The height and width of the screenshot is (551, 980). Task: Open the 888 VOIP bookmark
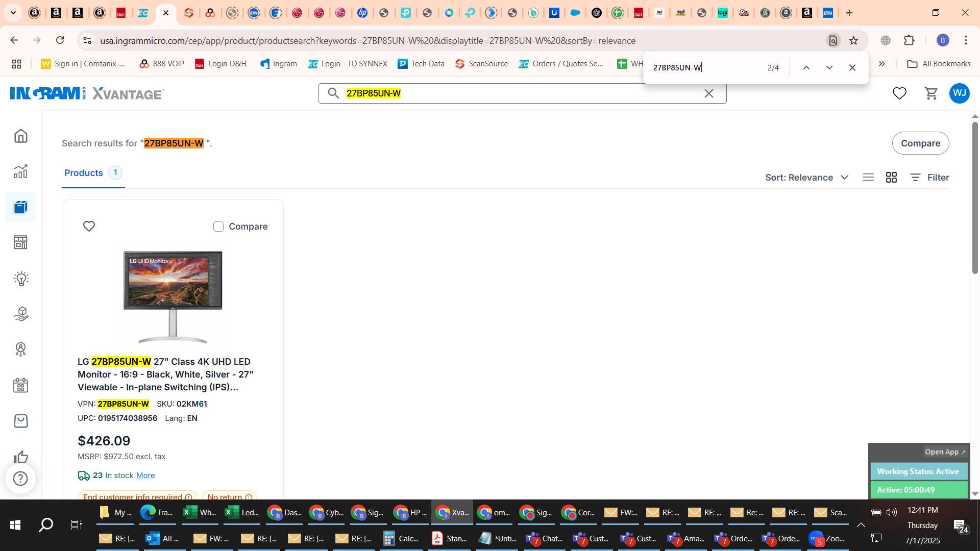click(162, 64)
